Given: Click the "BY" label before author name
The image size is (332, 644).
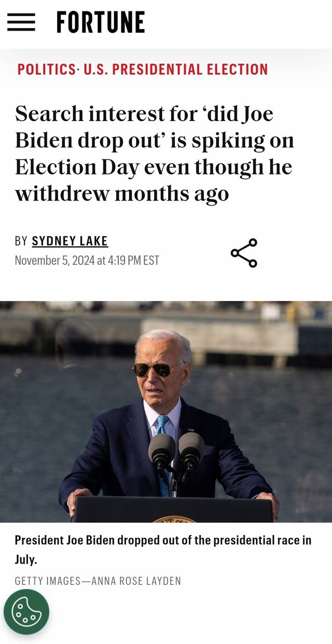Looking at the screenshot, I should point(21,241).
